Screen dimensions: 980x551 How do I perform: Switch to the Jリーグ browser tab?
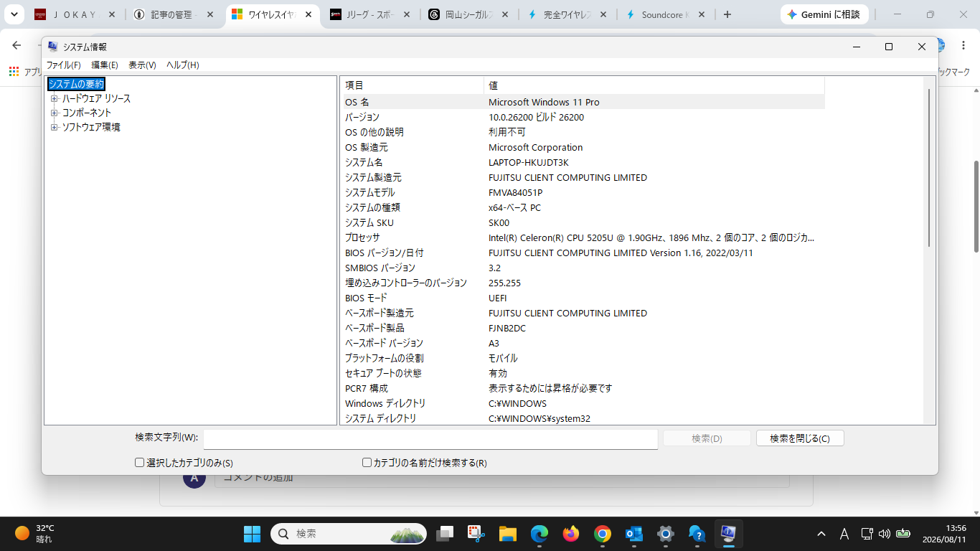click(370, 14)
